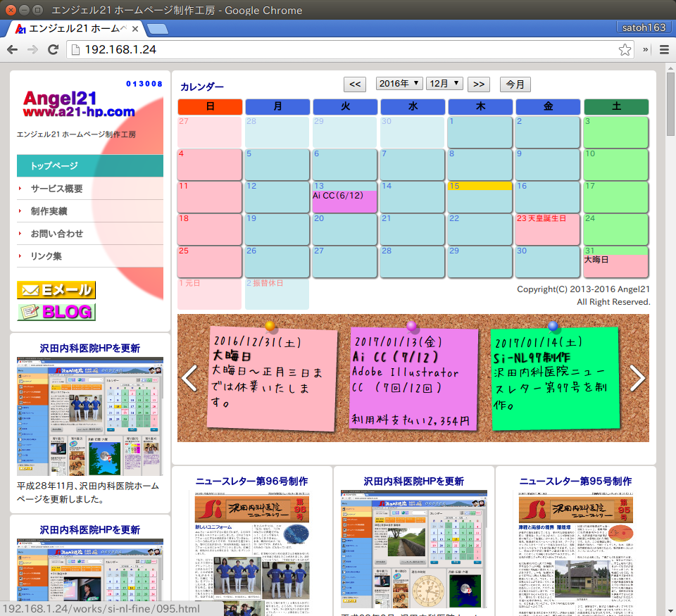Open the サービス概要 menu item
Image resolution: width=676 pixels, height=616 pixels.
click(x=90, y=189)
